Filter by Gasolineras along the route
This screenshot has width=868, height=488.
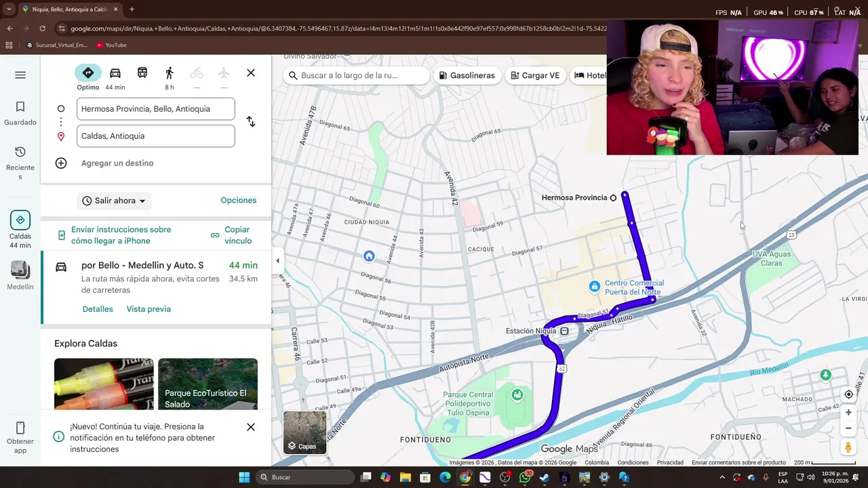click(x=467, y=75)
